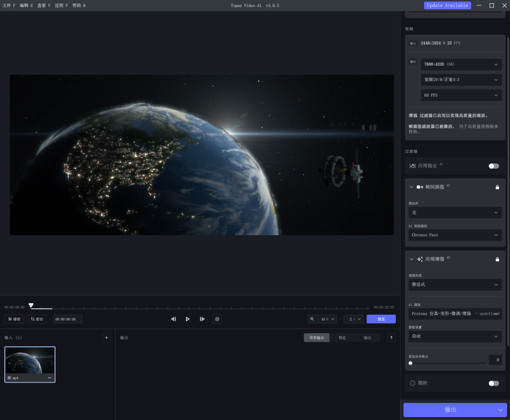The image size is (510, 420).
Task: Click the 剪切 crop button
Action: [x=37, y=319]
